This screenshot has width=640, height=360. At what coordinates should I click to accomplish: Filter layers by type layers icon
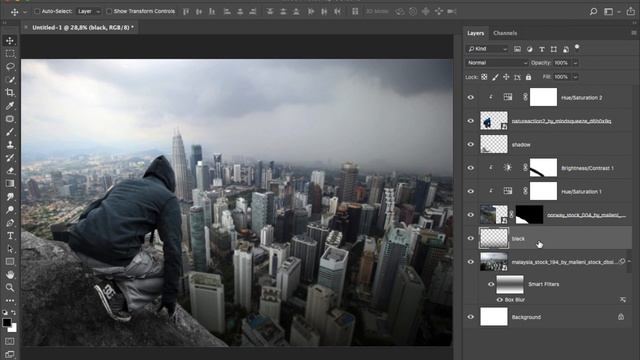[542, 49]
